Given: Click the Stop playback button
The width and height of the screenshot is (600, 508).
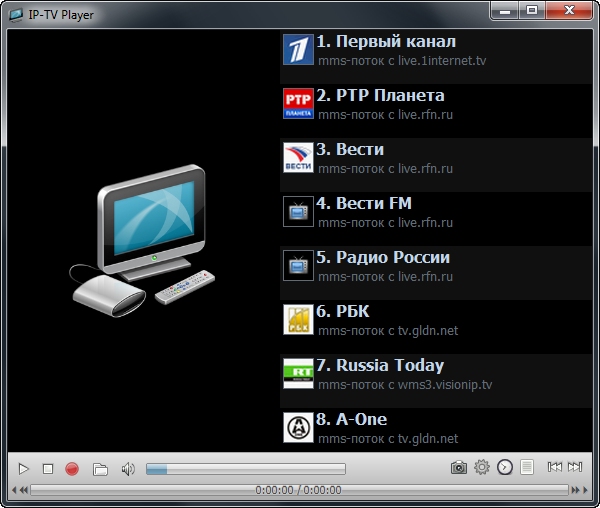Looking at the screenshot, I should (48, 468).
